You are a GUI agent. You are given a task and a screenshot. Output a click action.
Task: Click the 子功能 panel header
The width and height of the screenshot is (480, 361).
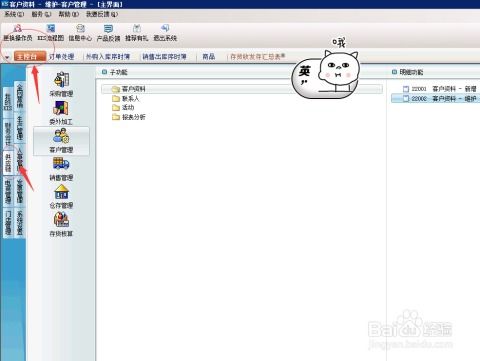[x=118, y=72]
